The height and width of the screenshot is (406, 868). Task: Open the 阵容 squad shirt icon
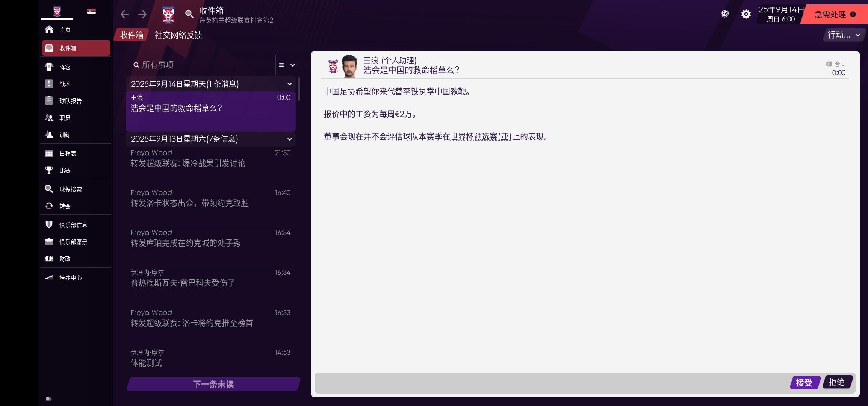click(49, 67)
